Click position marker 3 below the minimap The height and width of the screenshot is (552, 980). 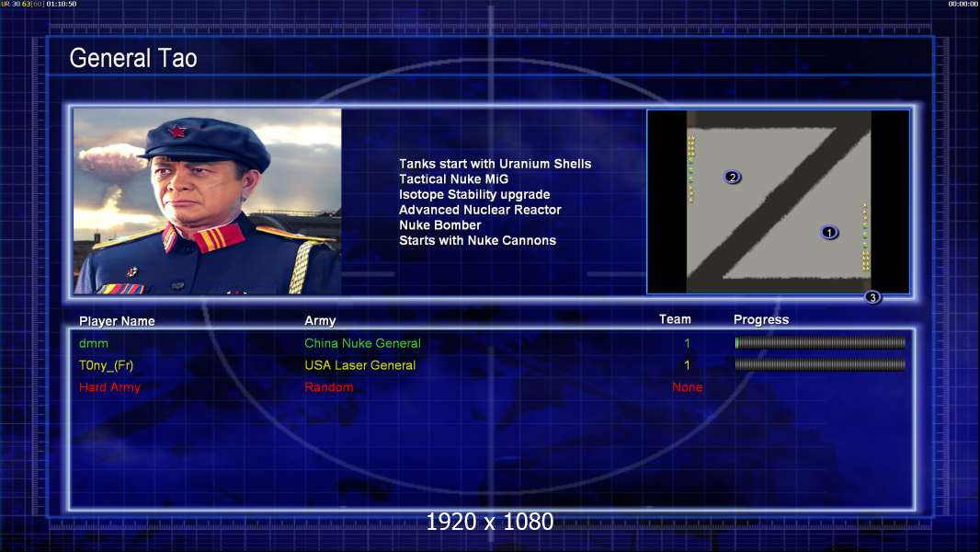872,297
